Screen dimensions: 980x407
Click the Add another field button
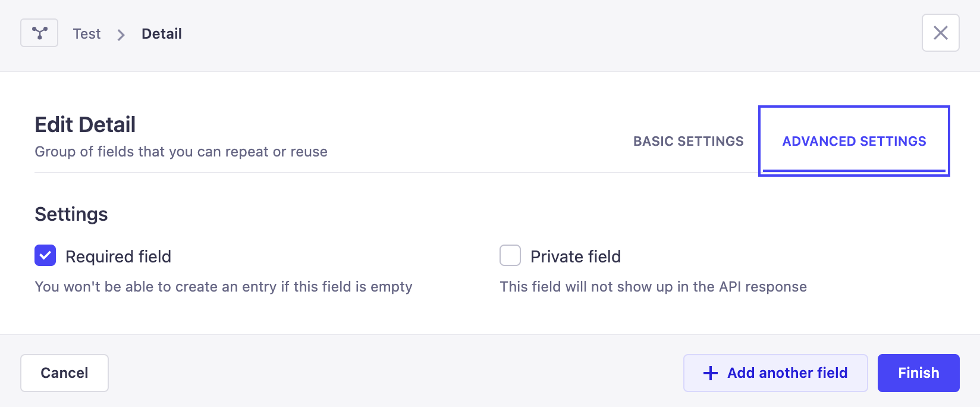775,373
